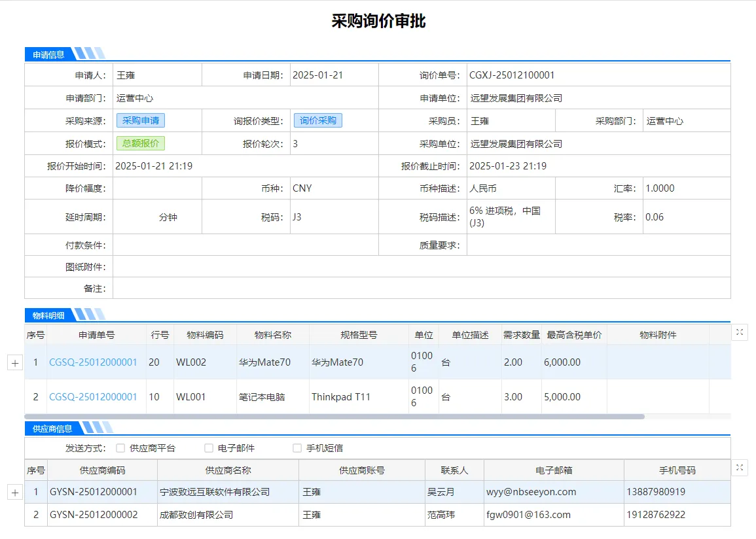Select the 物料明细 section header
The image size is (756, 539).
[48, 315]
